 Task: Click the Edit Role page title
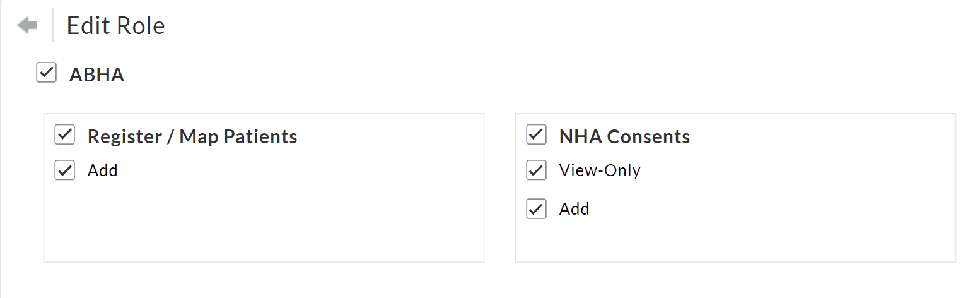115,26
